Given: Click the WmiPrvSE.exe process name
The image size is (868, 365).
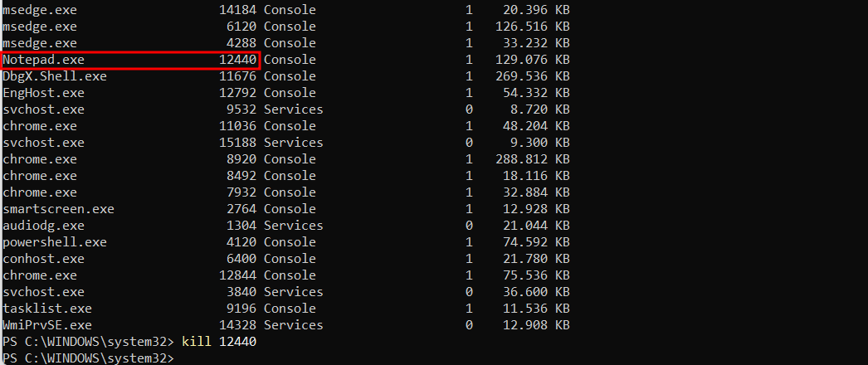Looking at the screenshot, I should click(47, 325).
